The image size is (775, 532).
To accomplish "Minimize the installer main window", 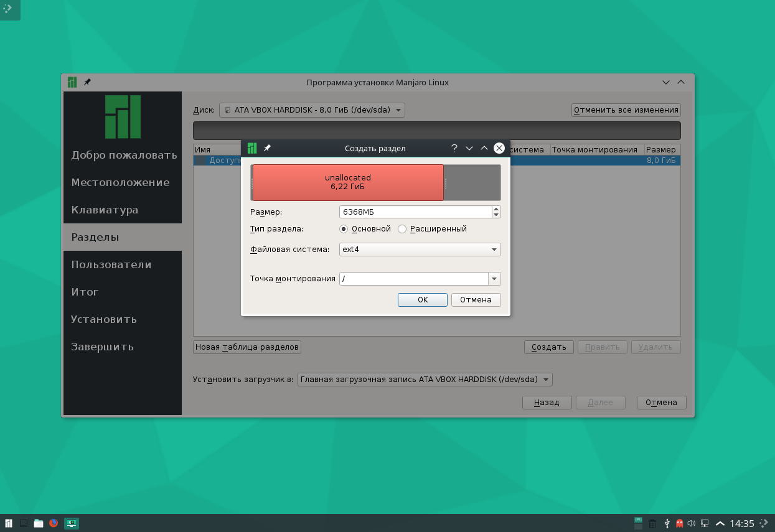I will 666,82.
